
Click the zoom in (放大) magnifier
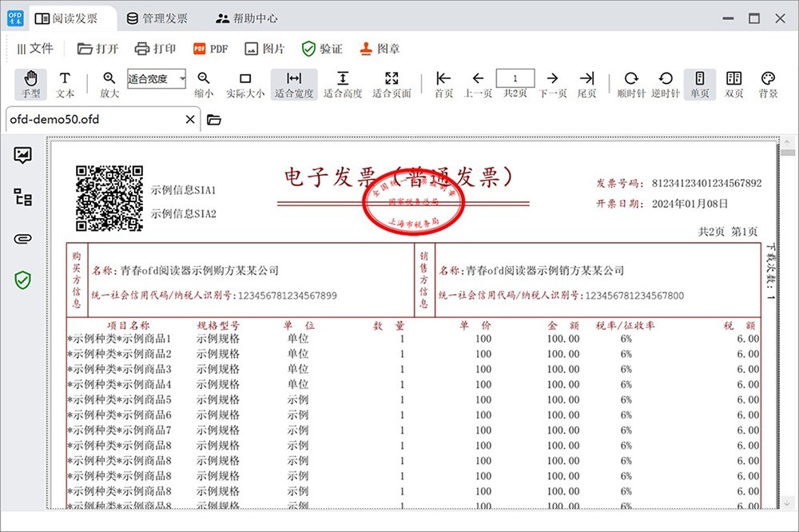click(109, 78)
